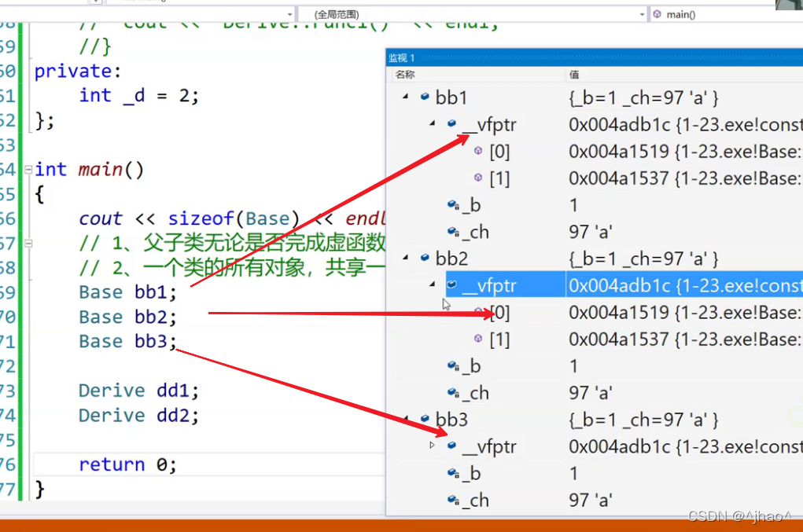Click bb1's __vfptr field icon
This screenshot has height=532, width=803.
(451, 123)
